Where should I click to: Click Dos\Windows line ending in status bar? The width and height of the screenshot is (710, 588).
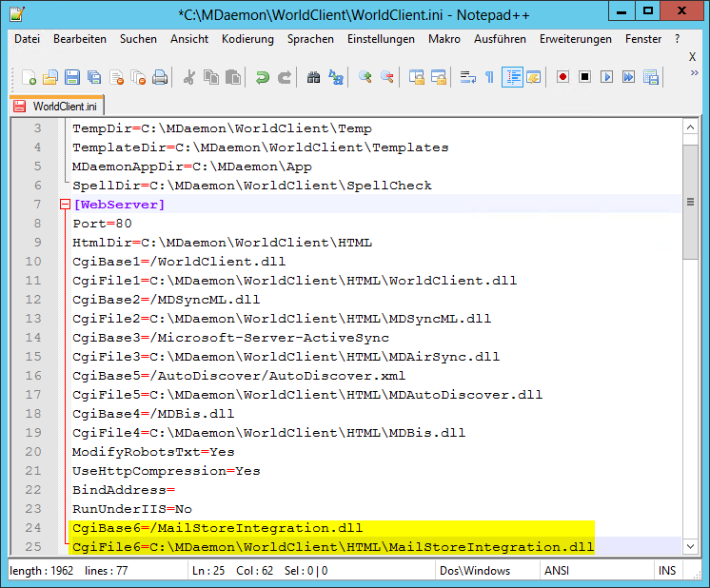pyautogui.click(x=475, y=571)
